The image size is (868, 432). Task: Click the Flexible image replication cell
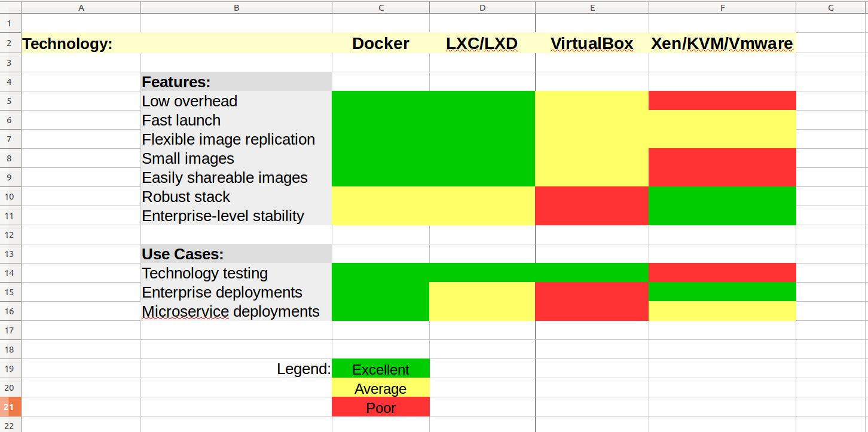coord(236,139)
